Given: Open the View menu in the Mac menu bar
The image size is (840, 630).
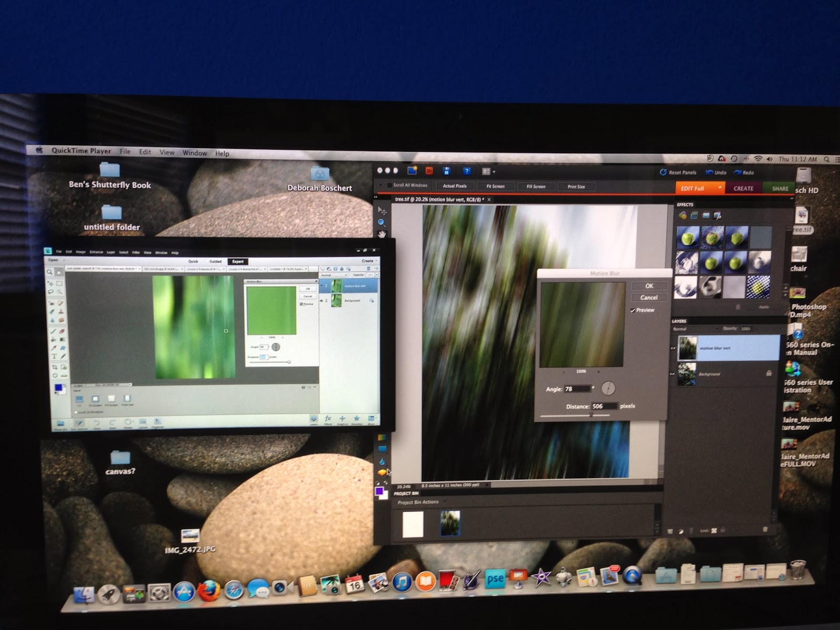Looking at the screenshot, I should pyautogui.click(x=167, y=152).
